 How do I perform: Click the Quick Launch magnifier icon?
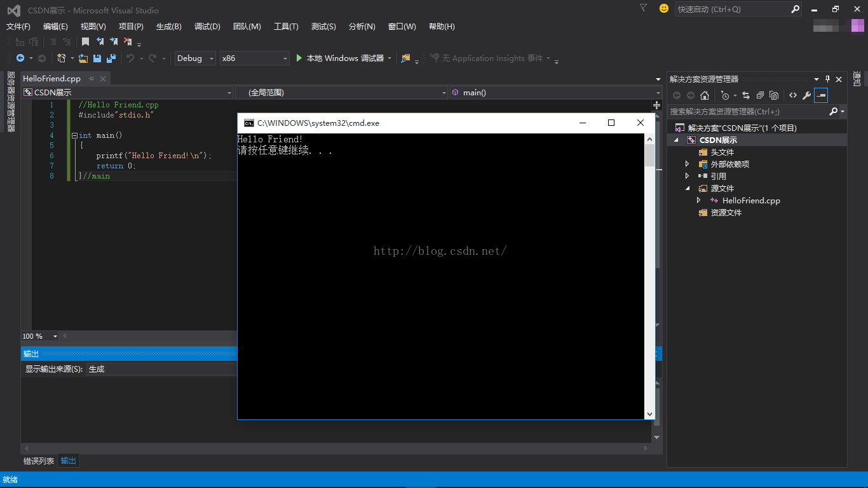tap(795, 9)
